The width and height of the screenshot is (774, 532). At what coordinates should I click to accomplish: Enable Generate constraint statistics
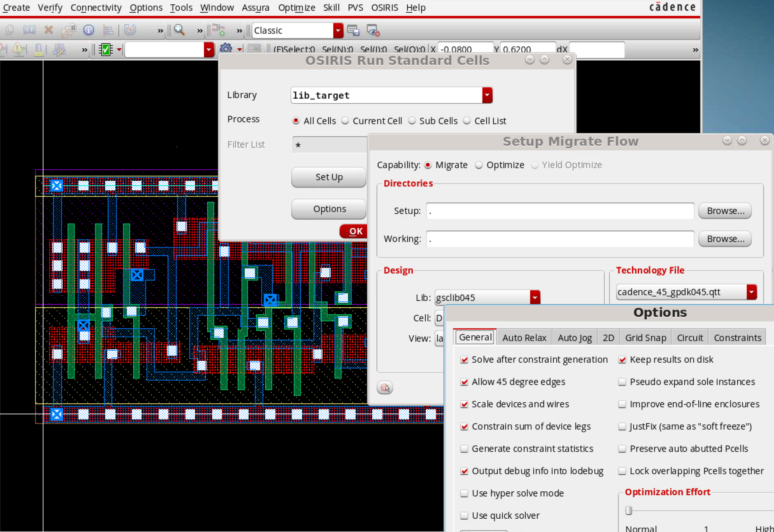click(x=464, y=449)
